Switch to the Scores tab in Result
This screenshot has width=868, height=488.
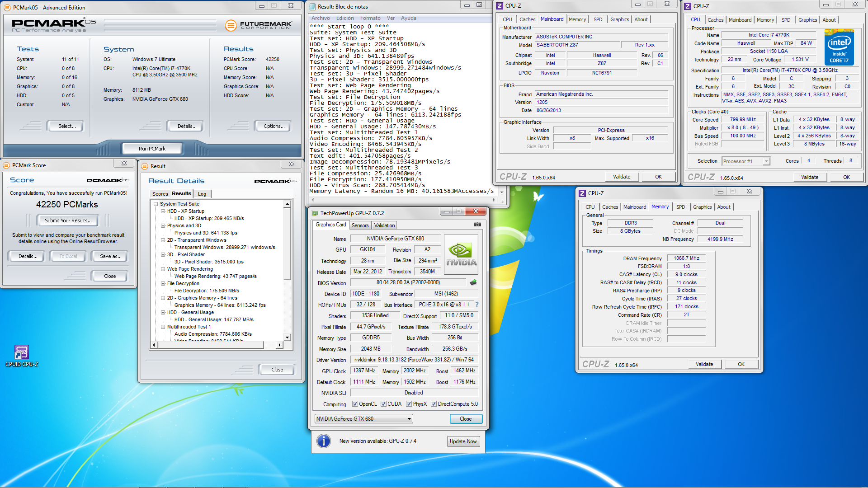pos(160,194)
